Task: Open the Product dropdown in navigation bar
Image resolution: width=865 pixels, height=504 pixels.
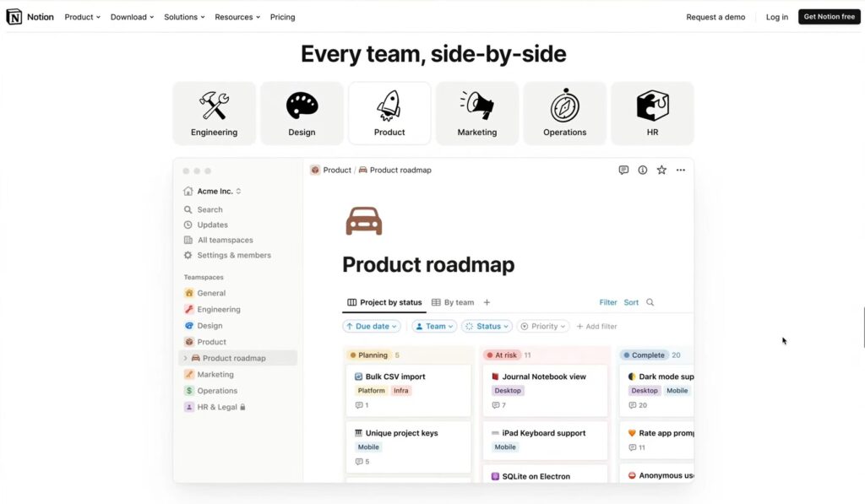Action: click(x=82, y=17)
